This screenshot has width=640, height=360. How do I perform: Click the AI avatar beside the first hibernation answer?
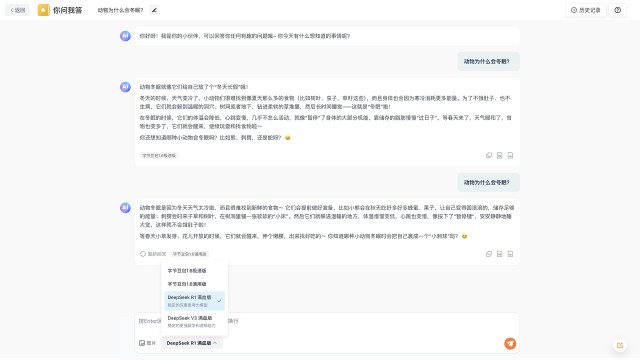[x=125, y=87]
